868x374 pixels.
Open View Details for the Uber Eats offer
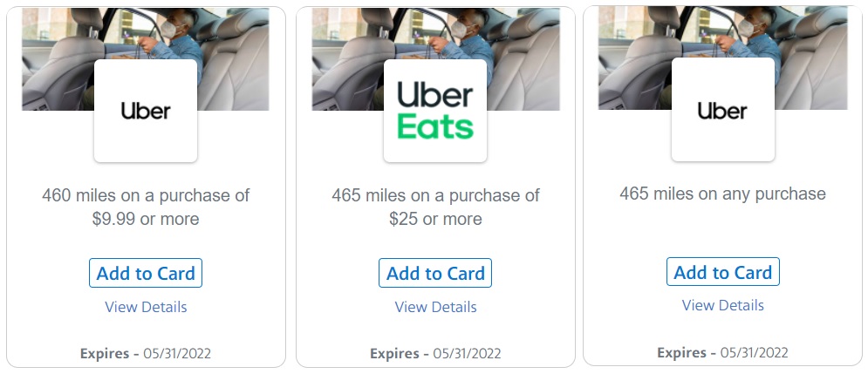pyautogui.click(x=435, y=307)
